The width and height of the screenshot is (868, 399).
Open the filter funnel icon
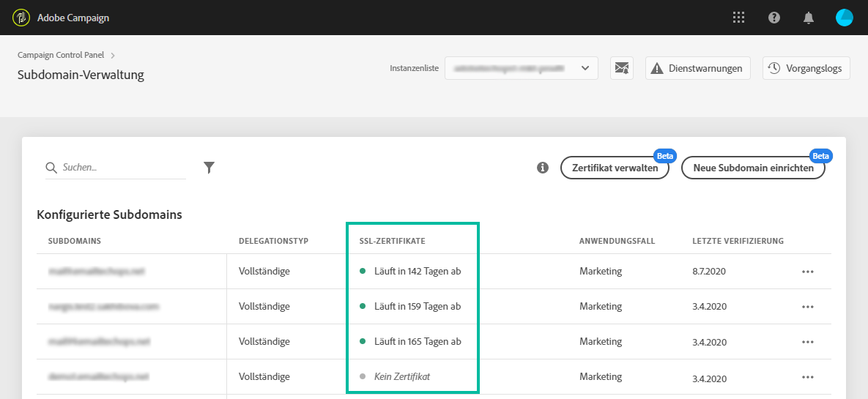pyautogui.click(x=209, y=168)
